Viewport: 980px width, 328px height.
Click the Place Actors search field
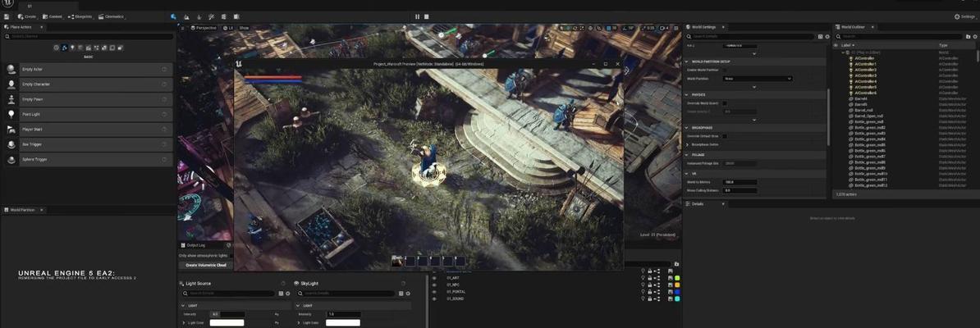tap(88, 36)
